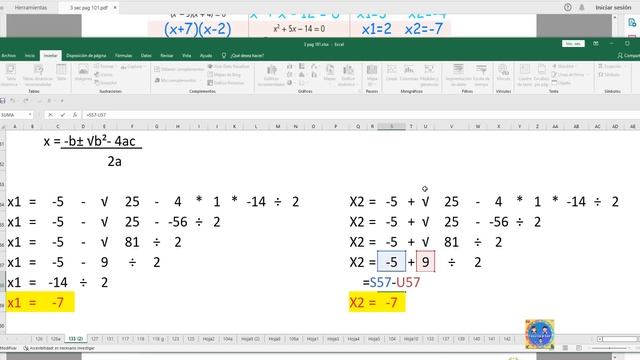Open Tablas dinámicas recomendadas
Viewport: 640px width, 360px height.
38,75
